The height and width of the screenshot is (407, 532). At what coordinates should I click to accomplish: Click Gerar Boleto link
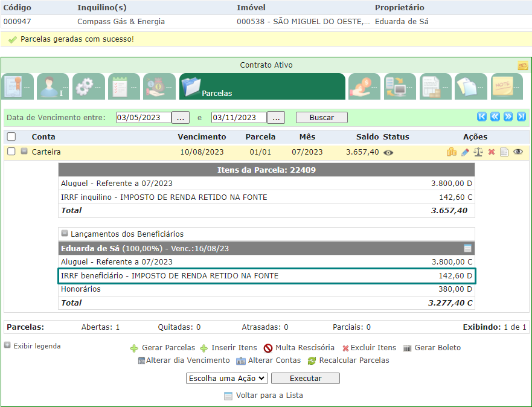point(438,348)
